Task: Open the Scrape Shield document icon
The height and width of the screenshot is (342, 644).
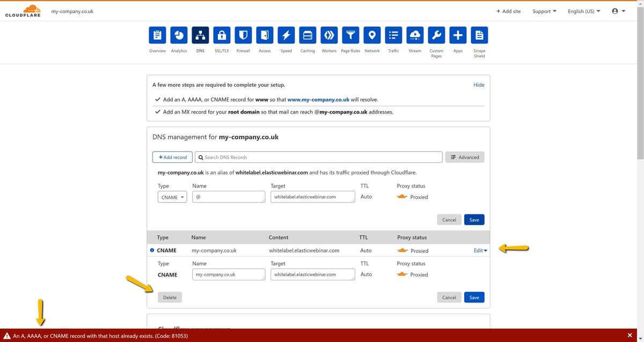Action: pyautogui.click(x=479, y=35)
